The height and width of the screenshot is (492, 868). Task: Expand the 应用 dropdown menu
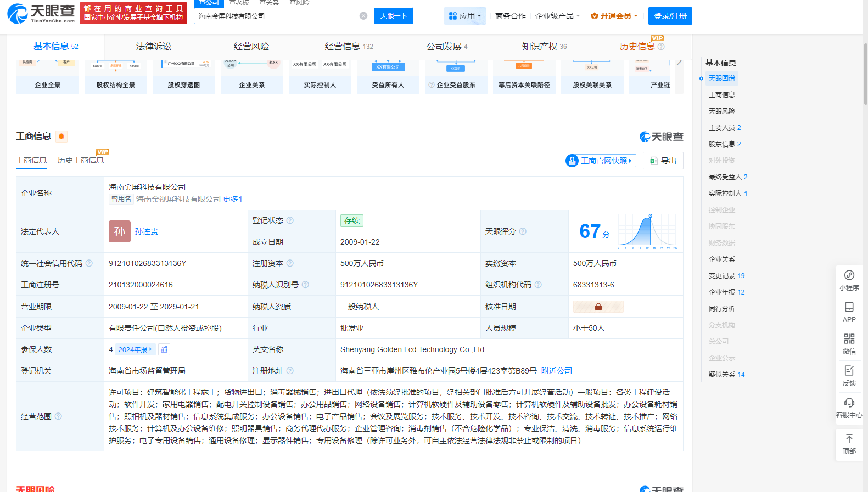click(x=464, y=16)
